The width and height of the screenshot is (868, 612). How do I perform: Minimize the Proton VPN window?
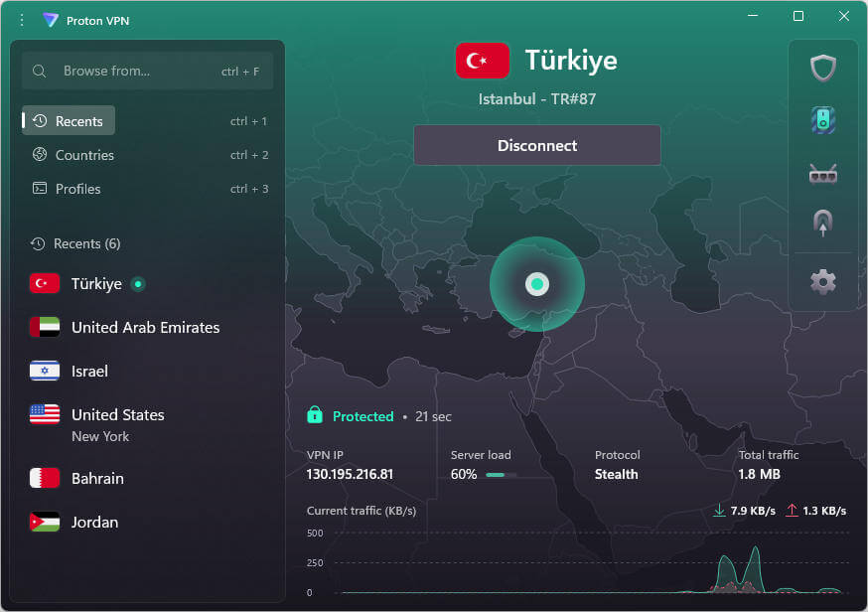[x=753, y=16]
